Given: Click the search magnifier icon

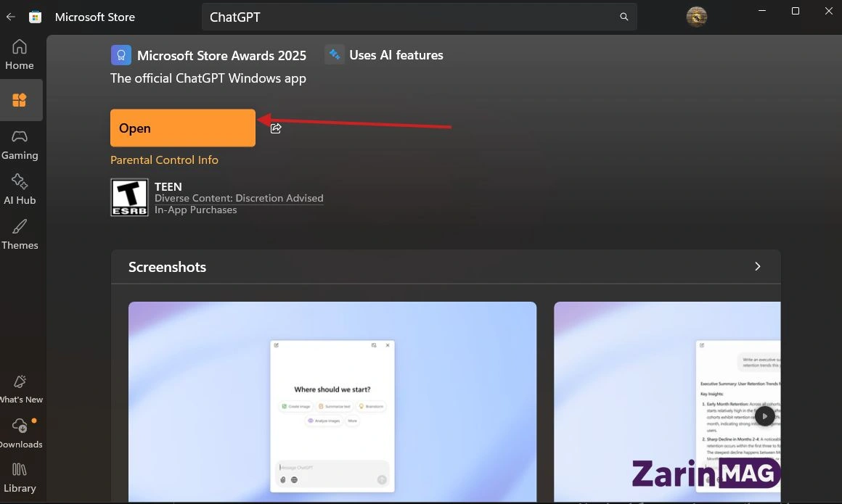Looking at the screenshot, I should click(624, 17).
